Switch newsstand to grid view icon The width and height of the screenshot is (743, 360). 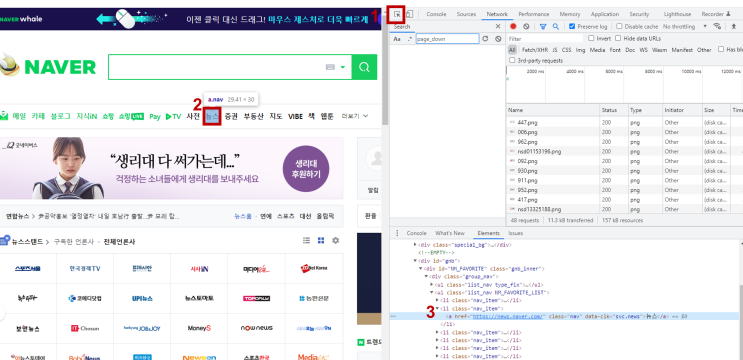click(321, 241)
